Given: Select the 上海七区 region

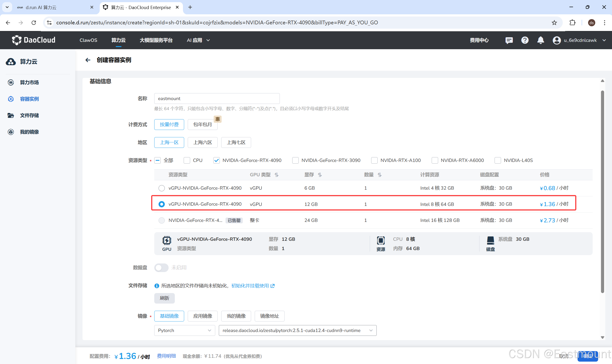Looking at the screenshot, I should (236, 143).
